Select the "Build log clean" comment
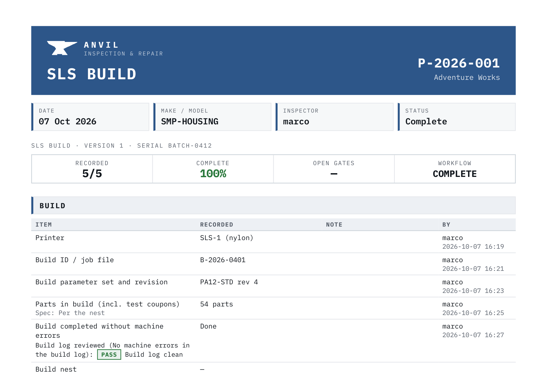This screenshot has width=547, height=392. tap(154, 355)
